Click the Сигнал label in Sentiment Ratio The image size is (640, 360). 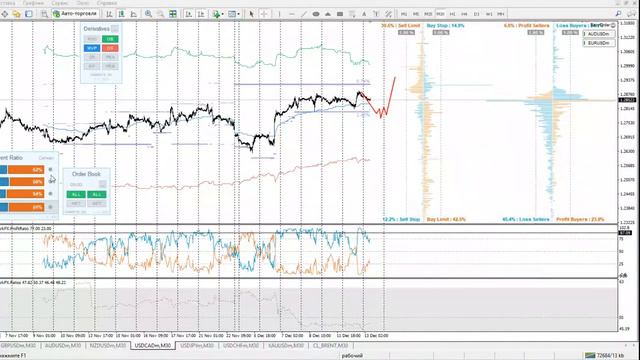tap(46, 158)
